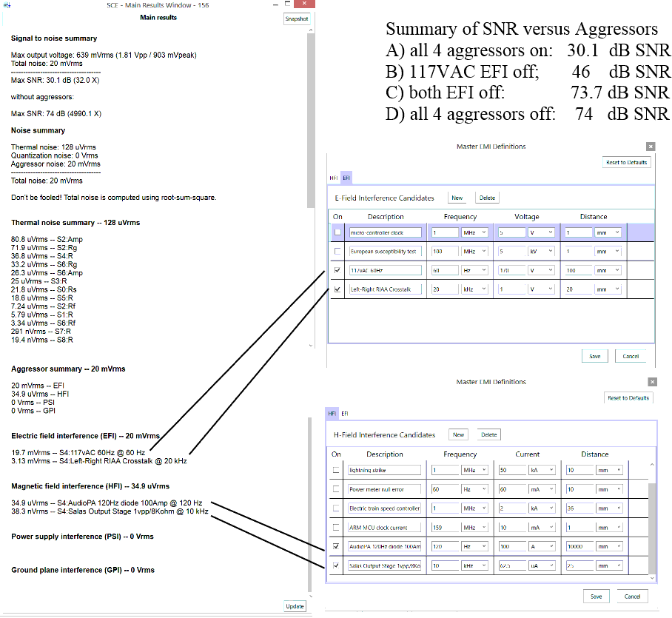
Task: Click Reset to Defaults in H-Field dialog
Action: tap(628, 397)
